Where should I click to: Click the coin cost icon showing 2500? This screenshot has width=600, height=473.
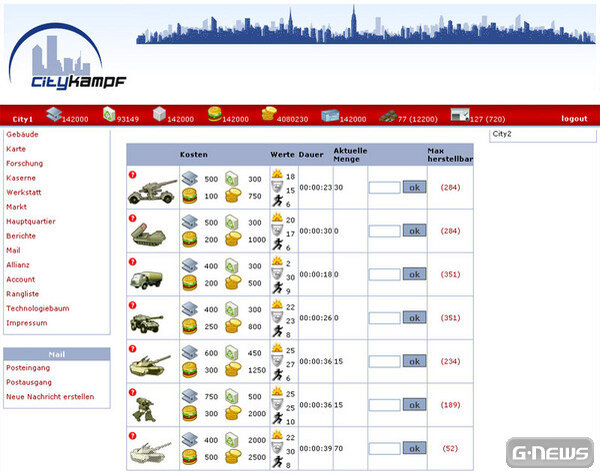pyautogui.click(x=233, y=457)
